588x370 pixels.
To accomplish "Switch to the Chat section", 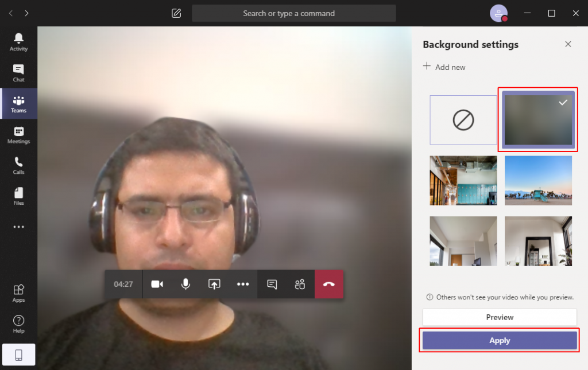I will [18, 72].
